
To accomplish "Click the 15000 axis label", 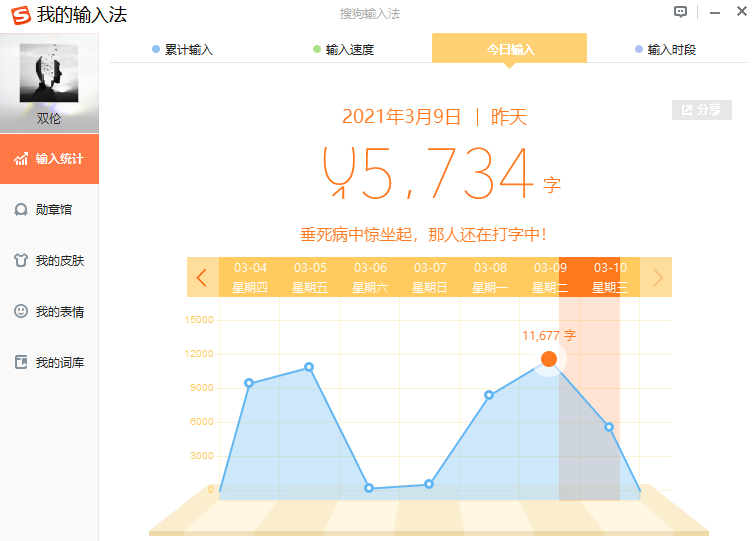I will [199, 320].
